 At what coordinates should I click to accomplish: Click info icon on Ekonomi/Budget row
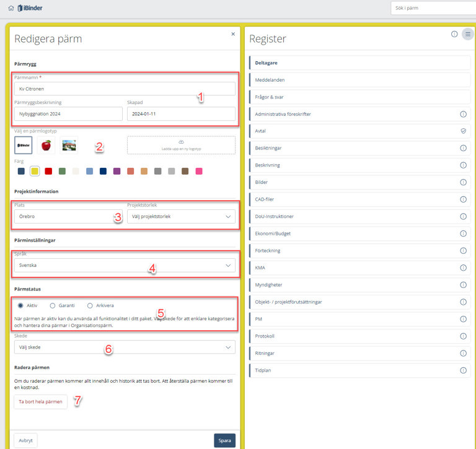[462, 233]
